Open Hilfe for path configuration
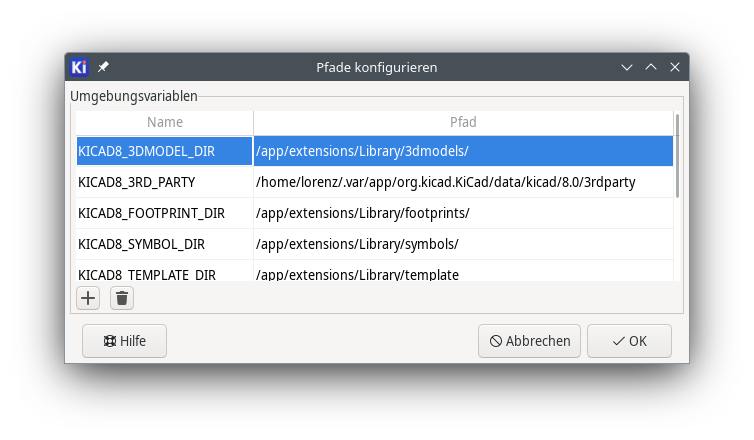 tap(125, 341)
